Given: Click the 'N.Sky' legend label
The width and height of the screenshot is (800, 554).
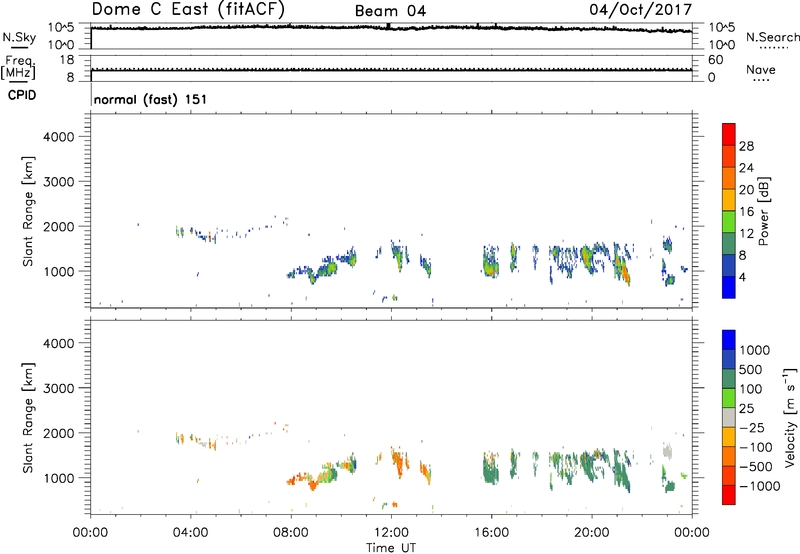Looking at the screenshot, I should point(19,37).
